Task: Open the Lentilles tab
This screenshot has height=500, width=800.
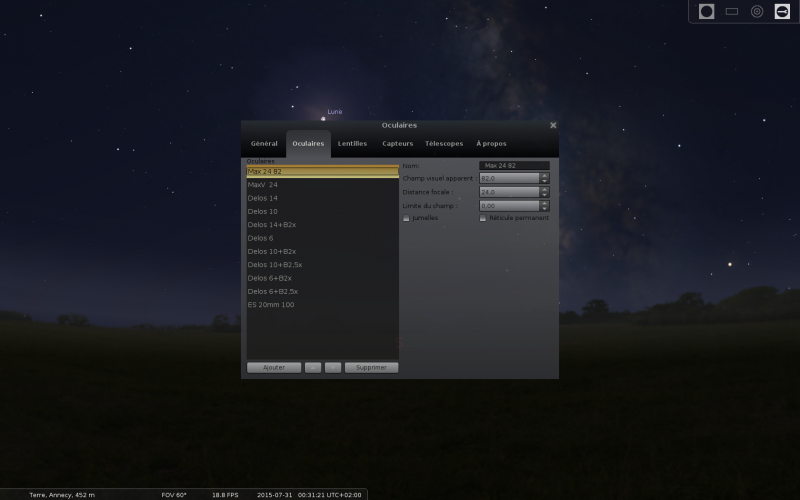Action: [352, 143]
